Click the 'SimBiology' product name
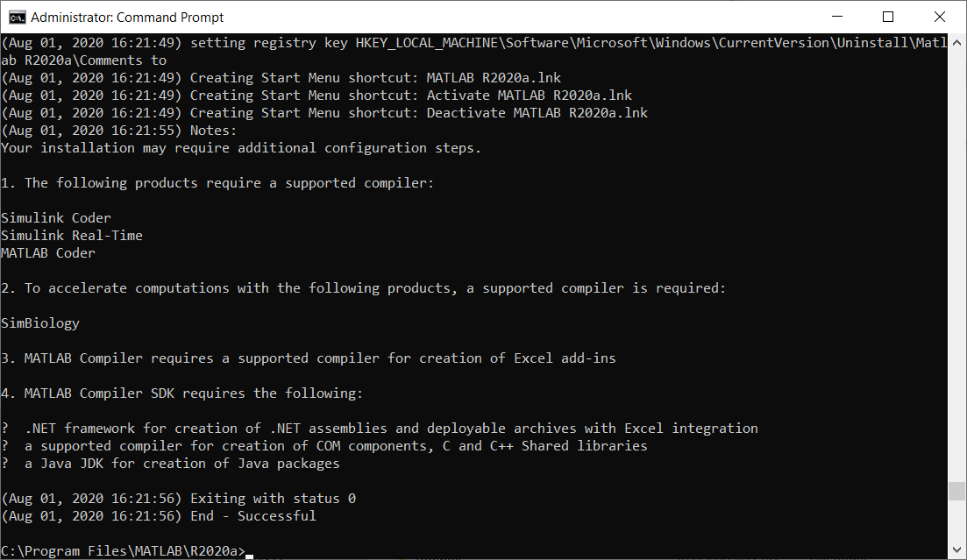 point(39,323)
